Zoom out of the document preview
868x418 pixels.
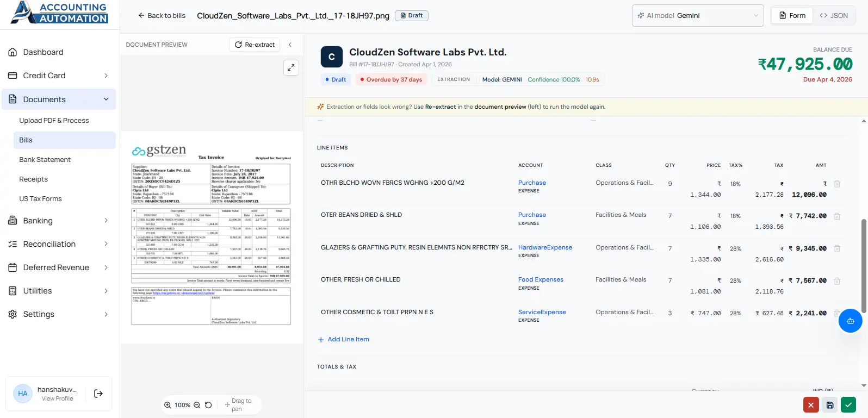pyautogui.click(x=197, y=405)
